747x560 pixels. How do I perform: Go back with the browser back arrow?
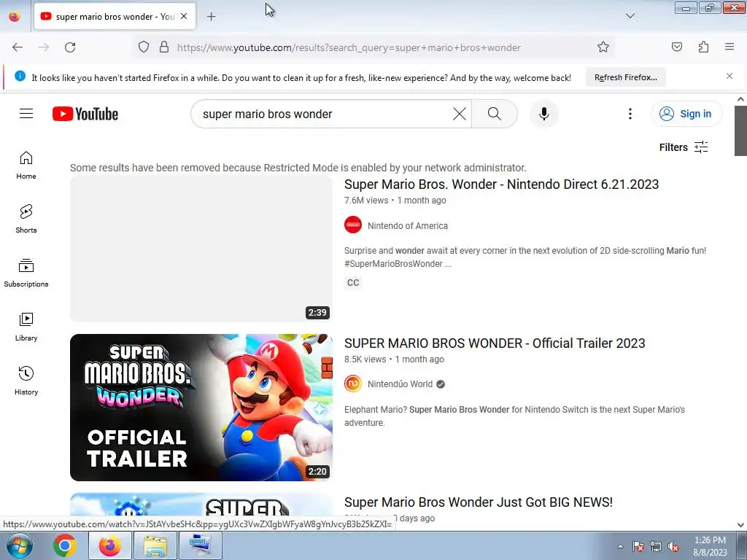(x=18, y=47)
